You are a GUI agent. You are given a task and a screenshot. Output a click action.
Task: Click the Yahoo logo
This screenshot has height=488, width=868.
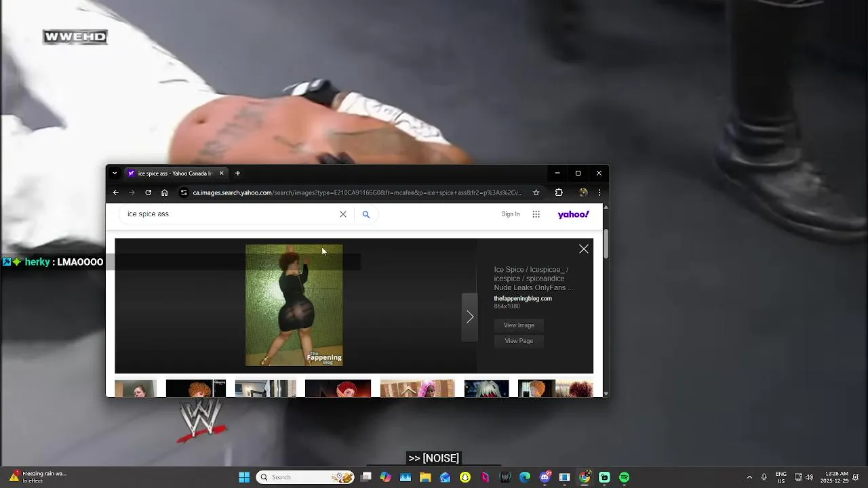(x=574, y=214)
